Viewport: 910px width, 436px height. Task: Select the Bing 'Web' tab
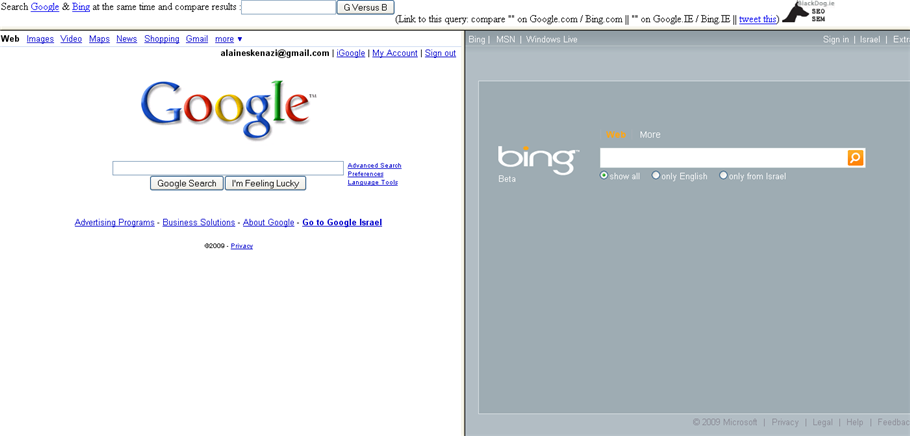point(616,135)
